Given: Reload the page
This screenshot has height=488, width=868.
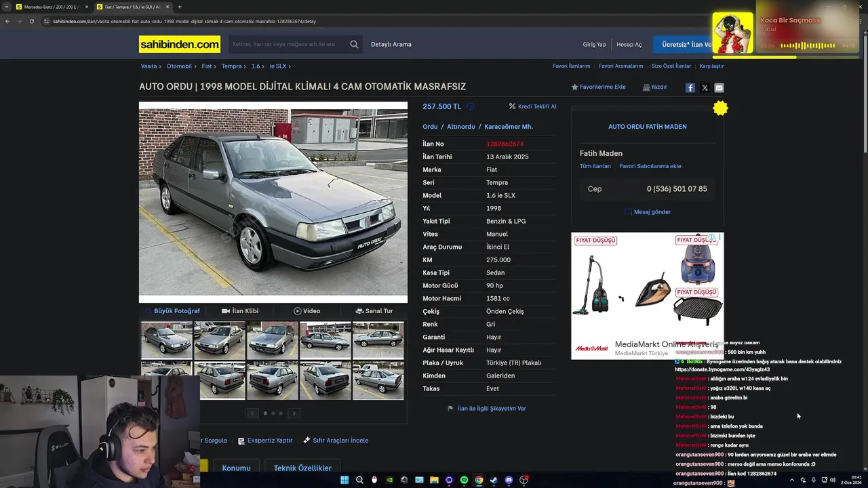Looking at the screenshot, I should point(31,21).
